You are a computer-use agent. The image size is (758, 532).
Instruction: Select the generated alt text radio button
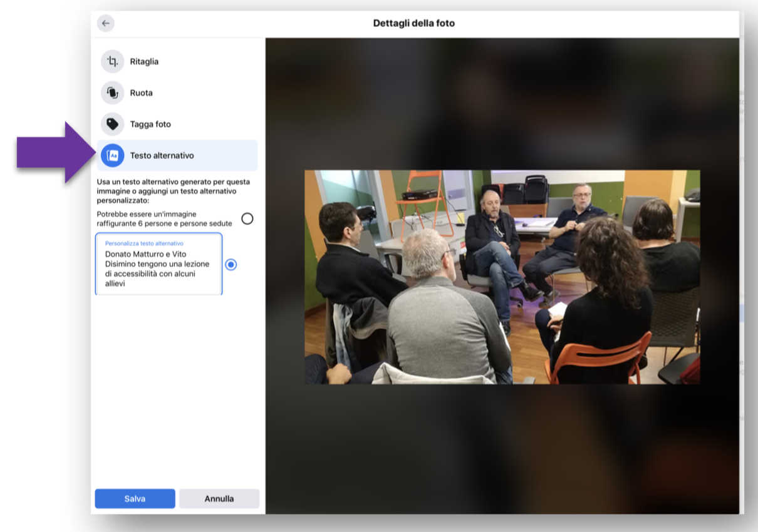[247, 218]
